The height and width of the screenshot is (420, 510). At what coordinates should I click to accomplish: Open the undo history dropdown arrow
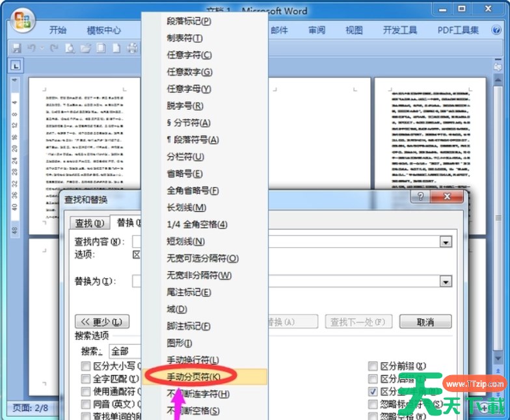42,48
